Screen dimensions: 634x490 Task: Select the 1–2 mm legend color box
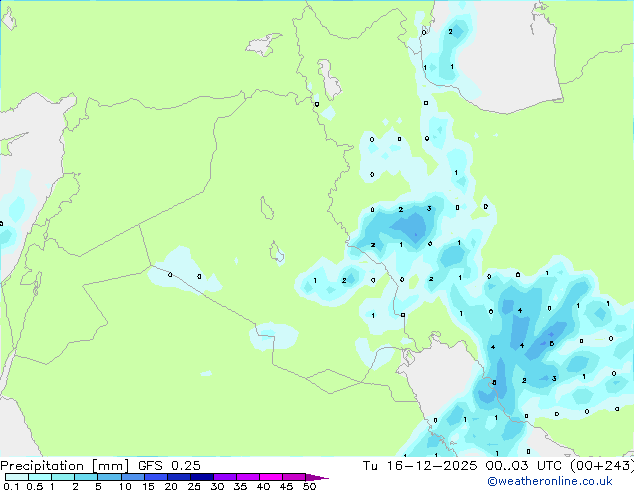pos(63,477)
